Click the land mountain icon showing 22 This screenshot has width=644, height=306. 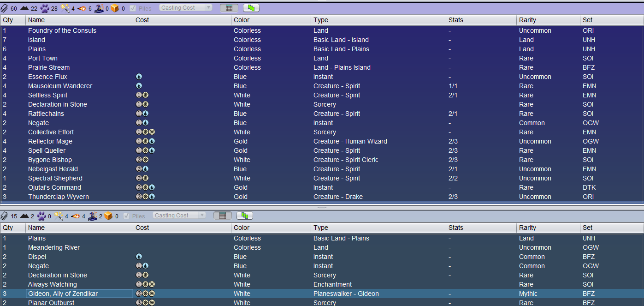pos(24,8)
